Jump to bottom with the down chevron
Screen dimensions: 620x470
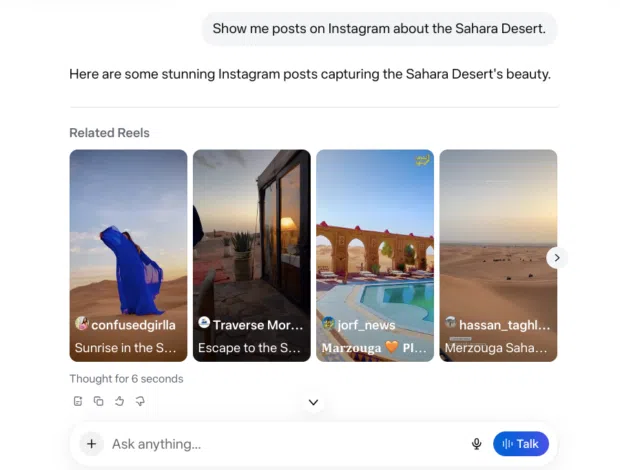click(313, 402)
